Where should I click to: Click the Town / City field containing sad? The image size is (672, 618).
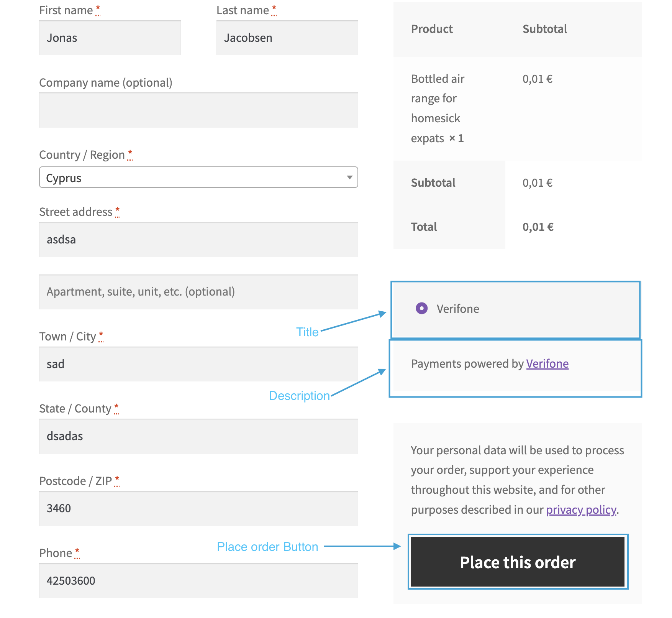198,364
